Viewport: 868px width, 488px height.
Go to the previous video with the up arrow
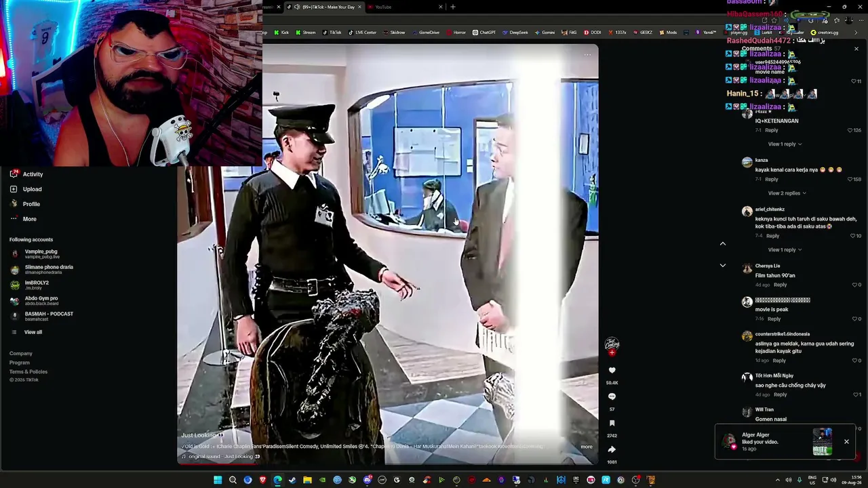click(722, 243)
